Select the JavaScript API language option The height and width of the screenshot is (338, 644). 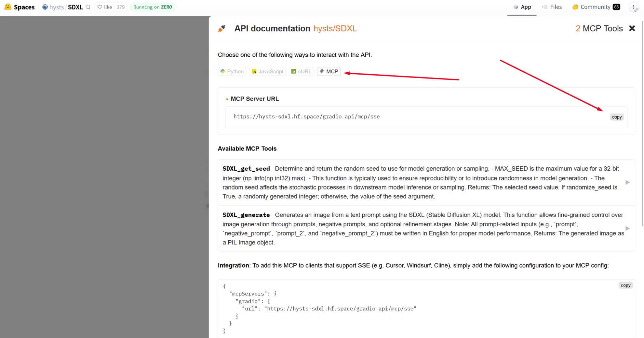pos(267,71)
